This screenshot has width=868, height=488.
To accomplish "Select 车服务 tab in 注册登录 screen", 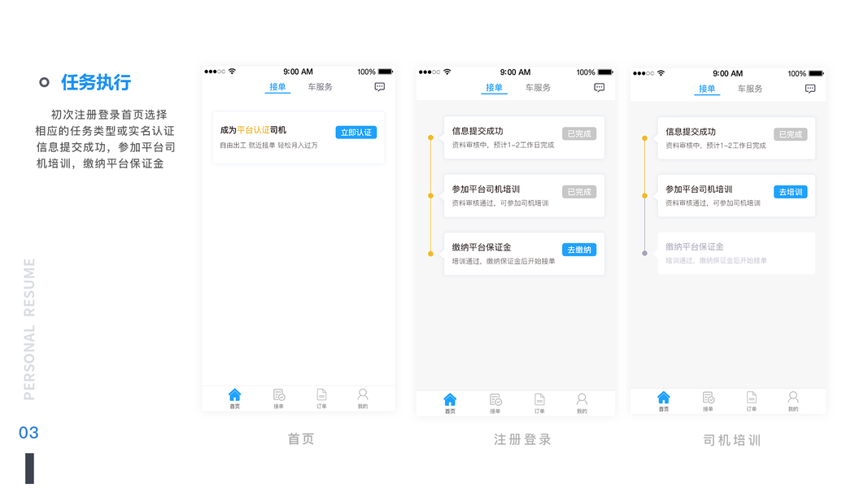I will (538, 87).
